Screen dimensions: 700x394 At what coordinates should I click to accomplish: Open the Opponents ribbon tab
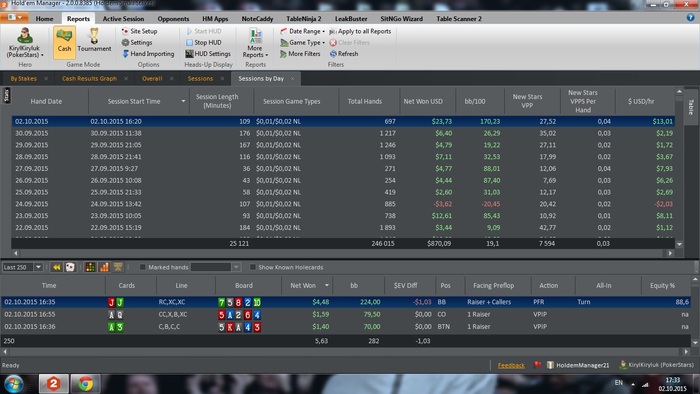point(173,19)
